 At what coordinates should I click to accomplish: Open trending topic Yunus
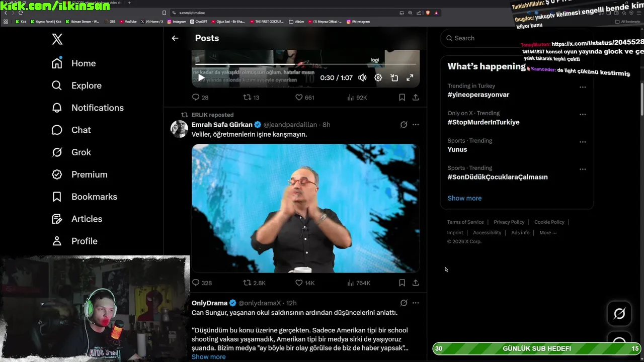[457, 149]
